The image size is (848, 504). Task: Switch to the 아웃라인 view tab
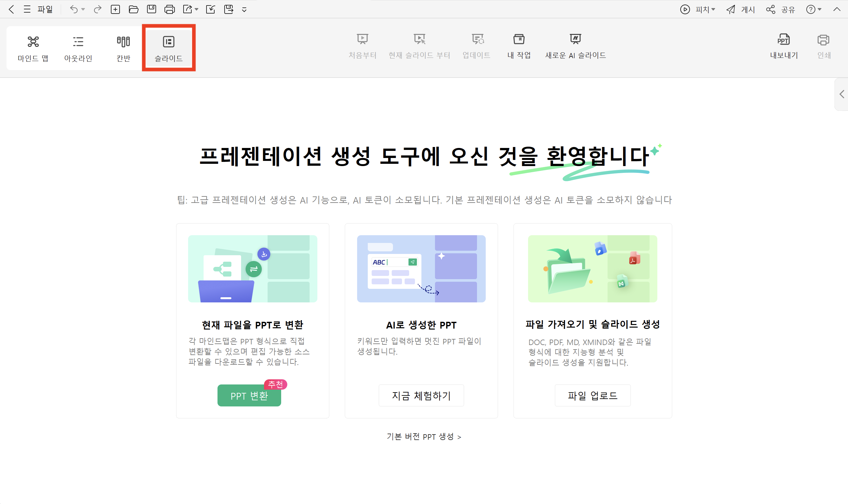coord(78,48)
